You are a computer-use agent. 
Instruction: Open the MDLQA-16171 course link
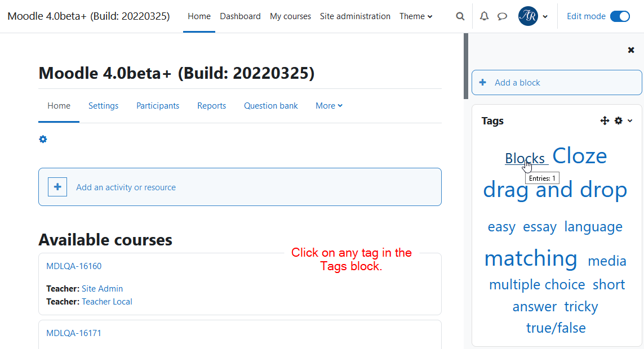tap(73, 333)
